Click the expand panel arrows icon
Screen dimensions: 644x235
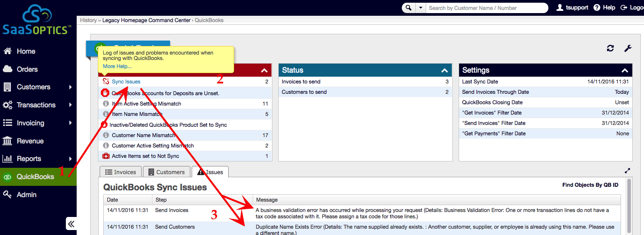[627, 171]
